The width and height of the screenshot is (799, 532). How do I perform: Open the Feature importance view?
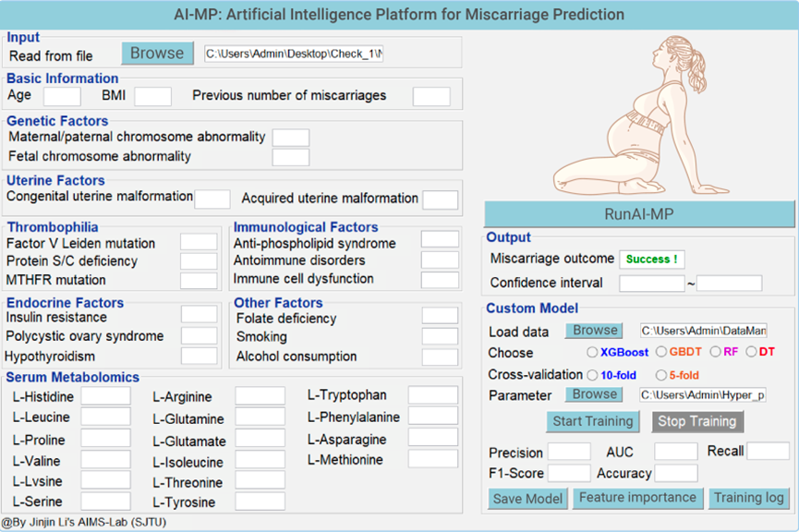click(x=637, y=498)
